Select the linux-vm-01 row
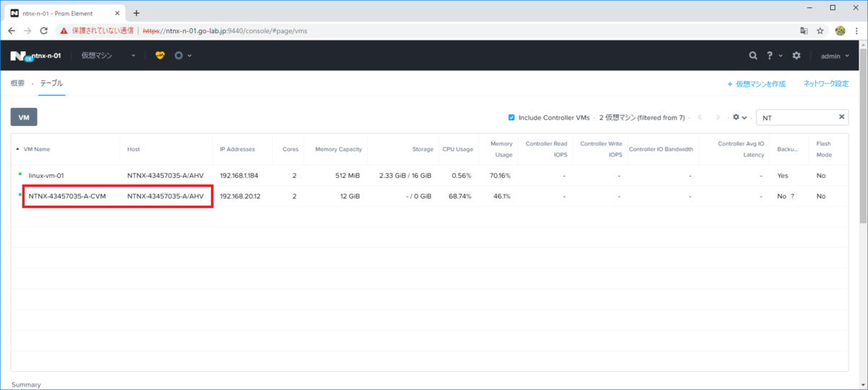Image resolution: width=868 pixels, height=390 pixels. [x=430, y=176]
